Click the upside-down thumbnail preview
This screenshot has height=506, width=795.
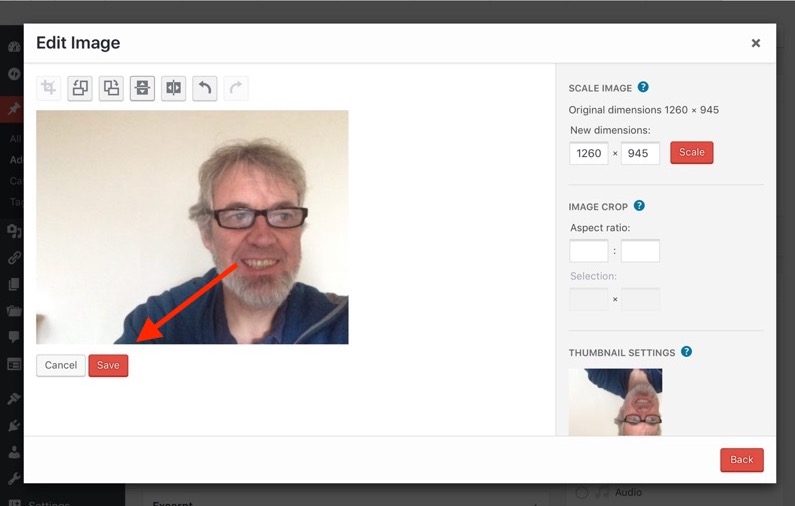615,402
